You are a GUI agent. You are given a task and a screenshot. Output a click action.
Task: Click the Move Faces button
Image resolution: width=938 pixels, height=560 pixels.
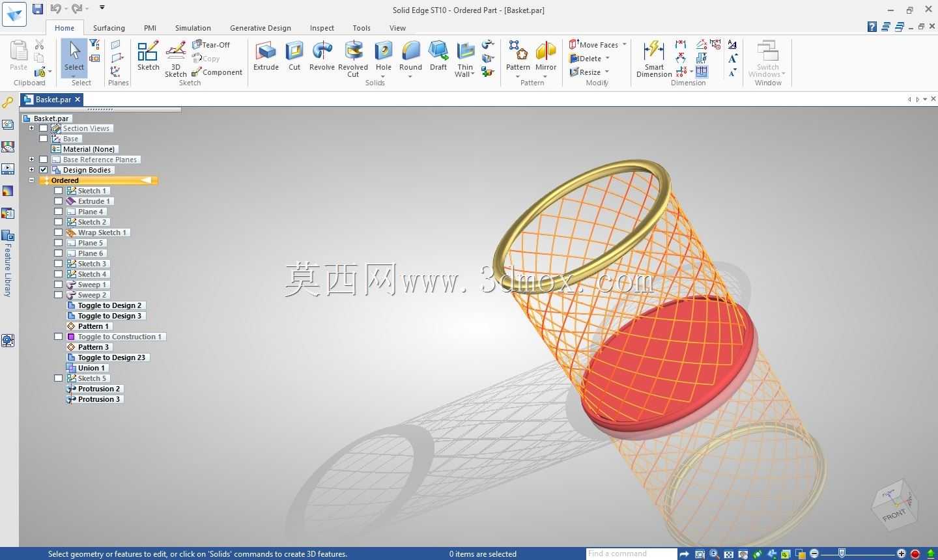pyautogui.click(x=593, y=44)
